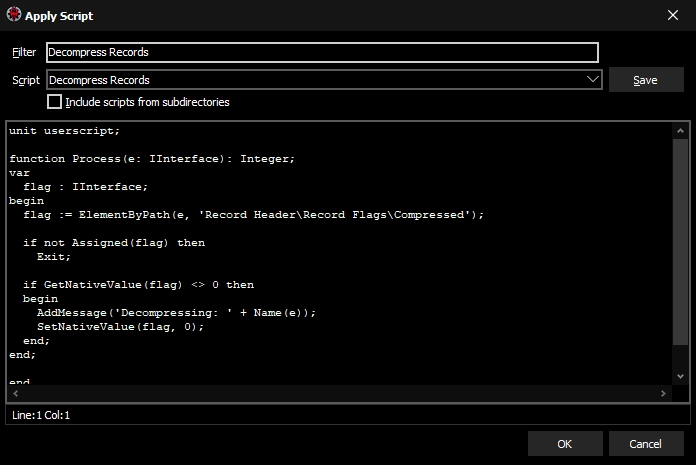Click the AddMessage 'Decompressing' code line

(175, 313)
